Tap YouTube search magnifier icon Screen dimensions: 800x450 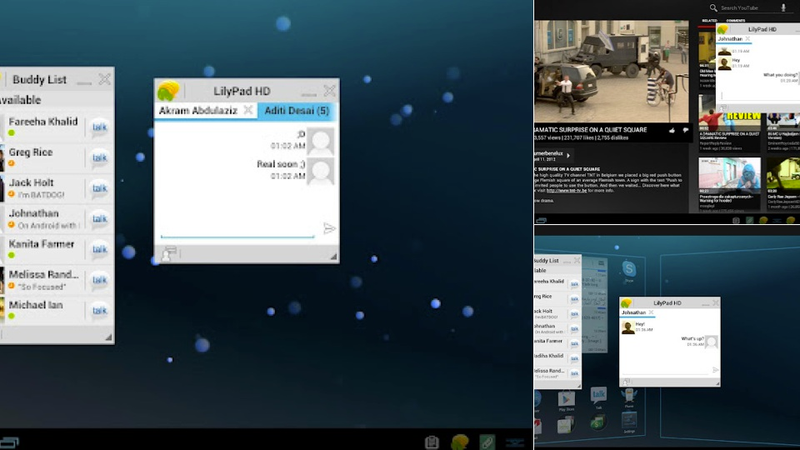click(713, 8)
